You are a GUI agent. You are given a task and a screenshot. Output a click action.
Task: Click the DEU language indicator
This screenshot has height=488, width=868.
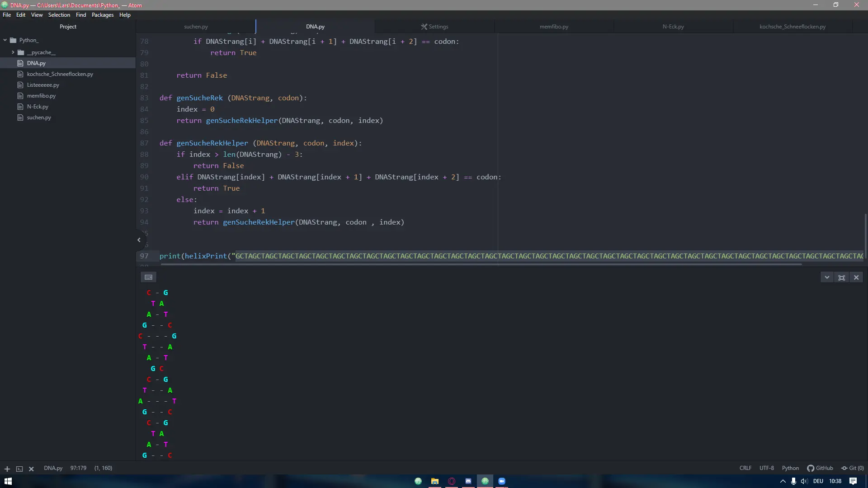[x=818, y=481]
